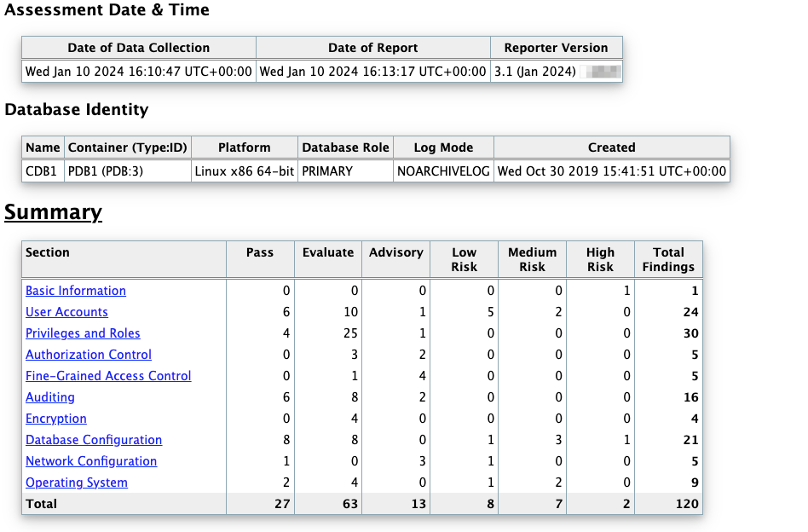This screenshot has width=808, height=532.
Task: Select the total Pass count 27
Action: 282,504
